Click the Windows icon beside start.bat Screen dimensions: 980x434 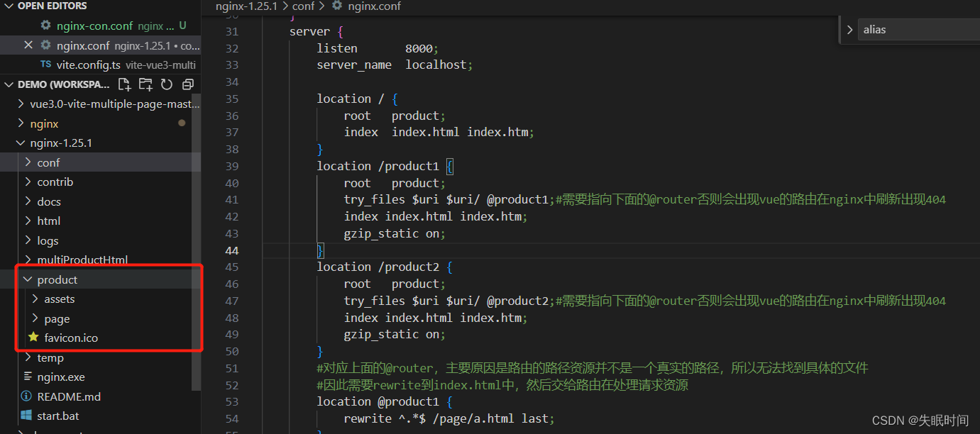26,416
